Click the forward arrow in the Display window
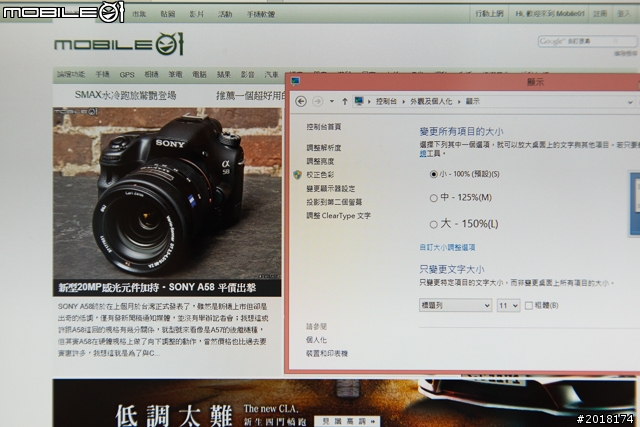This screenshot has height=427, width=640. [x=317, y=101]
